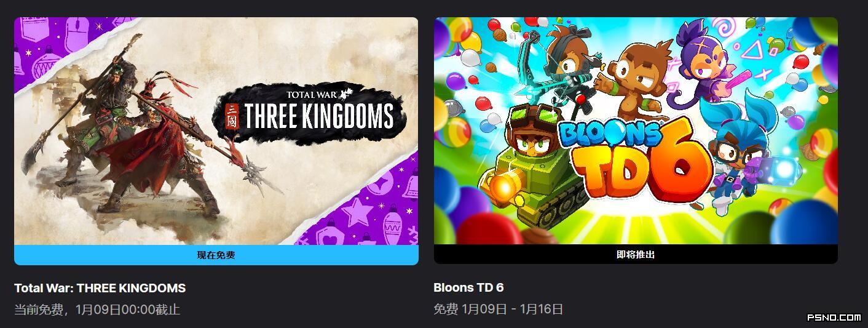Viewport: 868px width, 328px height.
Task: Click the blue 现在免费 banner
Action: 216,255
